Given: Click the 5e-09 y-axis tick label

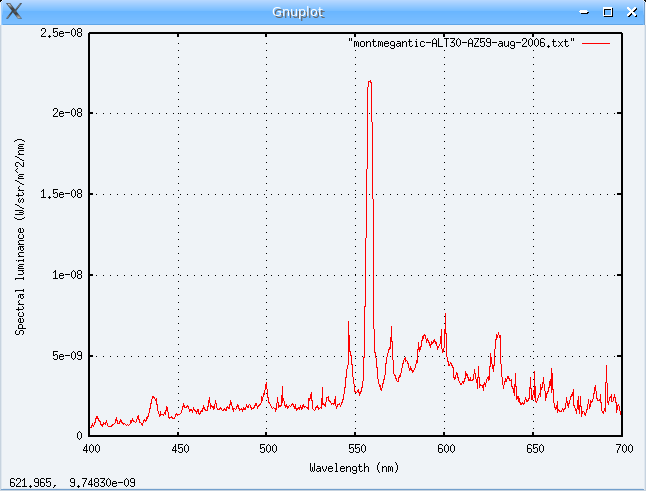Looking at the screenshot, I should 65,355.
